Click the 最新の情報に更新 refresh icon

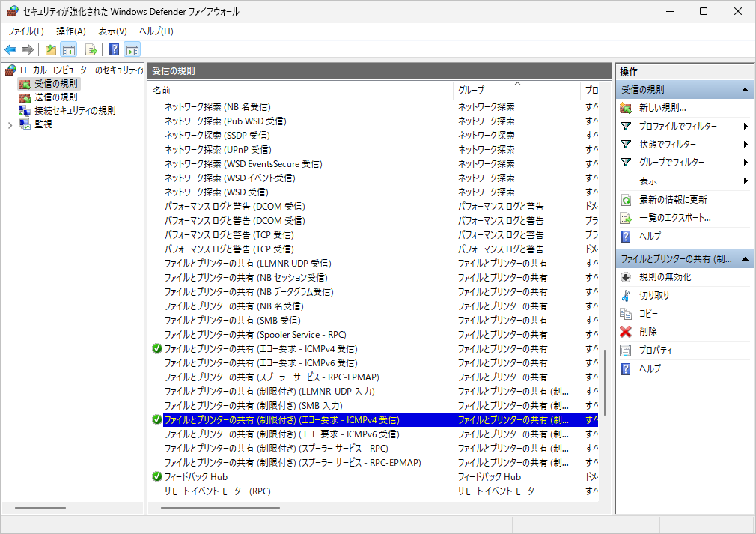pos(626,200)
